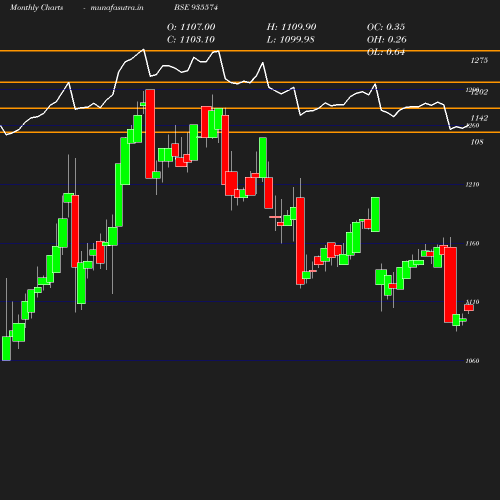Click the "Monthly Charts" title text
Screen dimensions: 500x500
36,8
